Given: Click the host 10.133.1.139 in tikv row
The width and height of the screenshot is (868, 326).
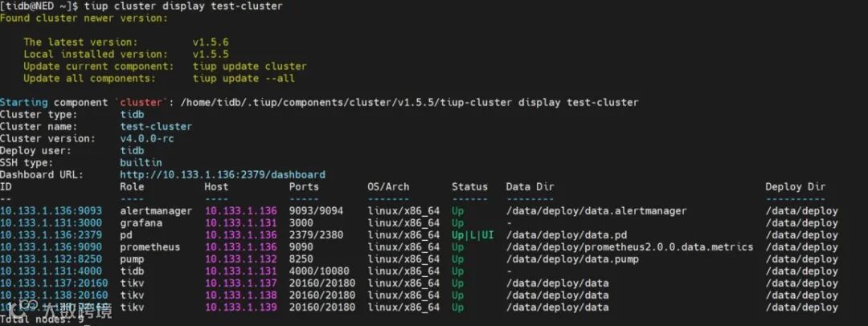Looking at the screenshot, I should point(241,308).
